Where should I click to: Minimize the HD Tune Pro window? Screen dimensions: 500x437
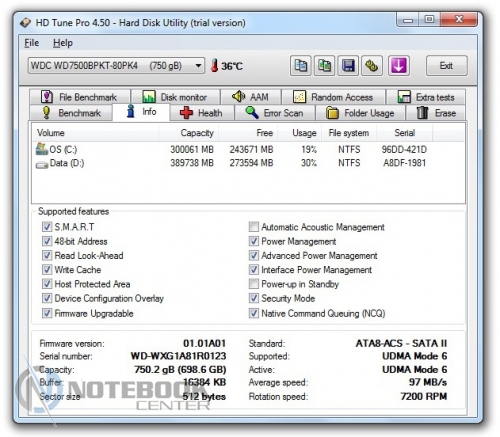click(x=408, y=20)
